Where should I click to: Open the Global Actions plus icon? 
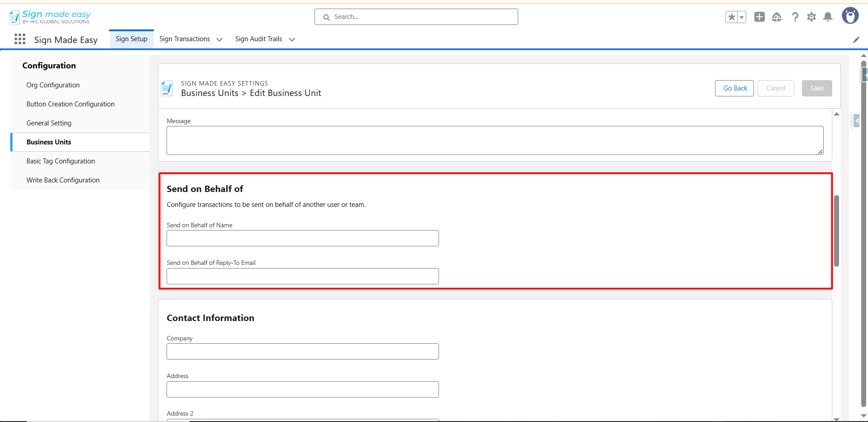759,17
